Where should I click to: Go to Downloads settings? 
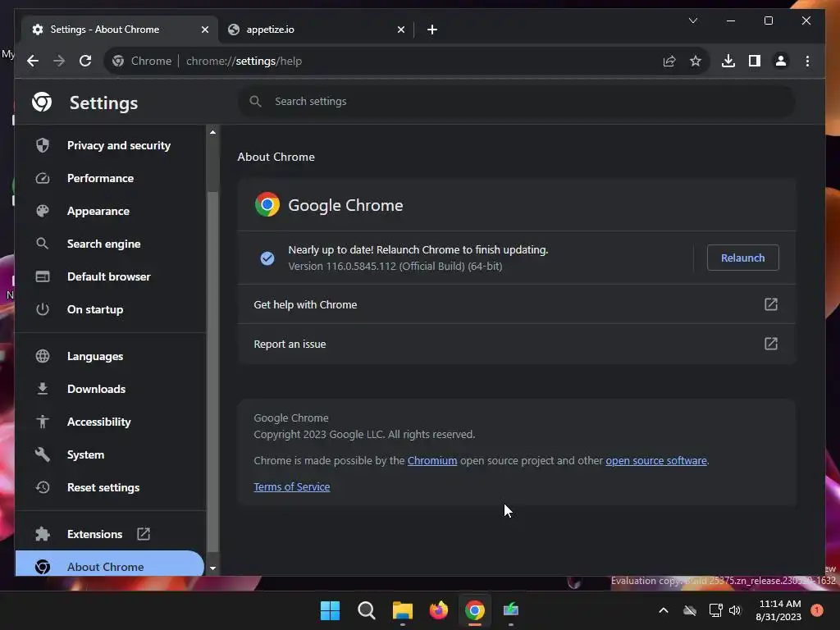pos(110,389)
